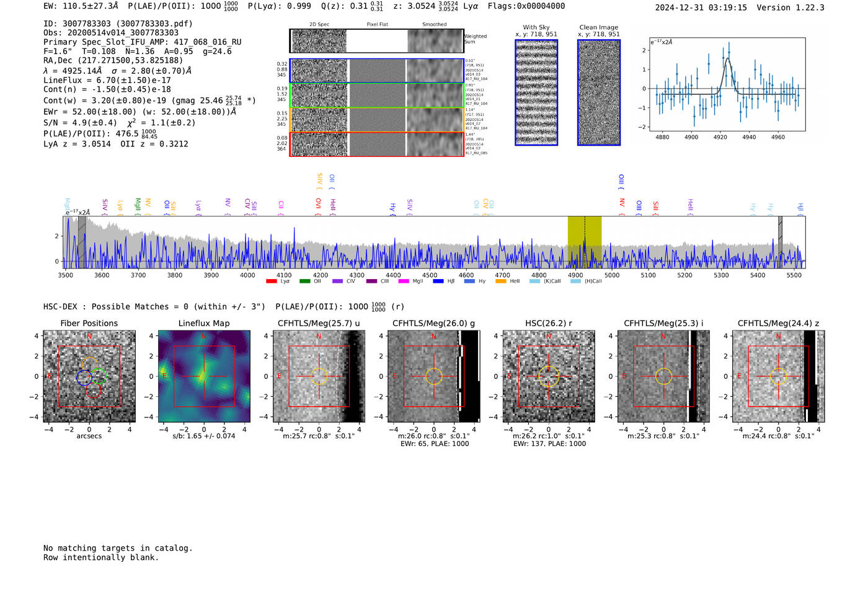Click the blue fiber circle in Fiber Positions
This screenshot has height=591, width=868.
(84, 377)
